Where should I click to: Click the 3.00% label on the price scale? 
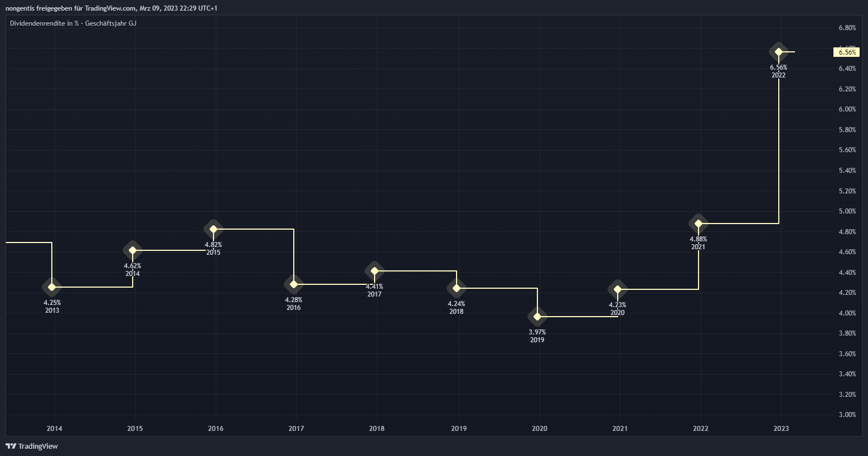coord(847,415)
